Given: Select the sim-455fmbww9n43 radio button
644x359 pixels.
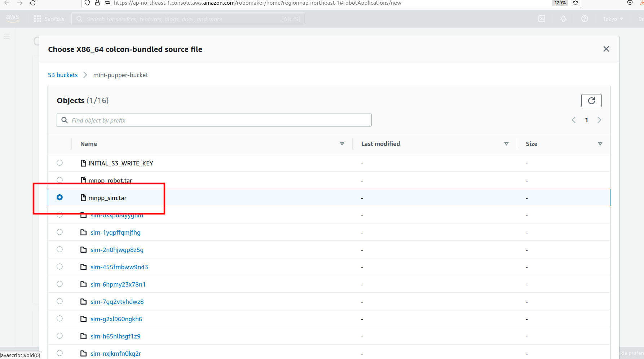Looking at the screenshot, I should 60,267.
